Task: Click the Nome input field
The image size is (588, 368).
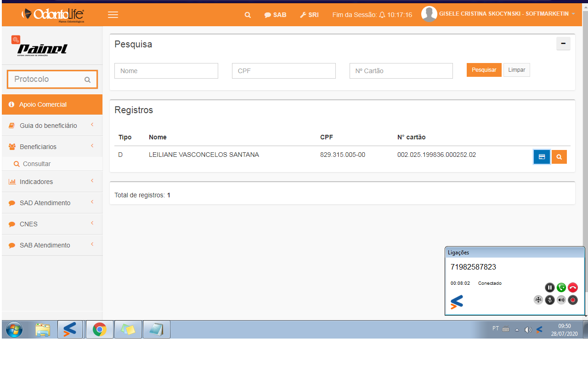Action: (x=166, y=71)
